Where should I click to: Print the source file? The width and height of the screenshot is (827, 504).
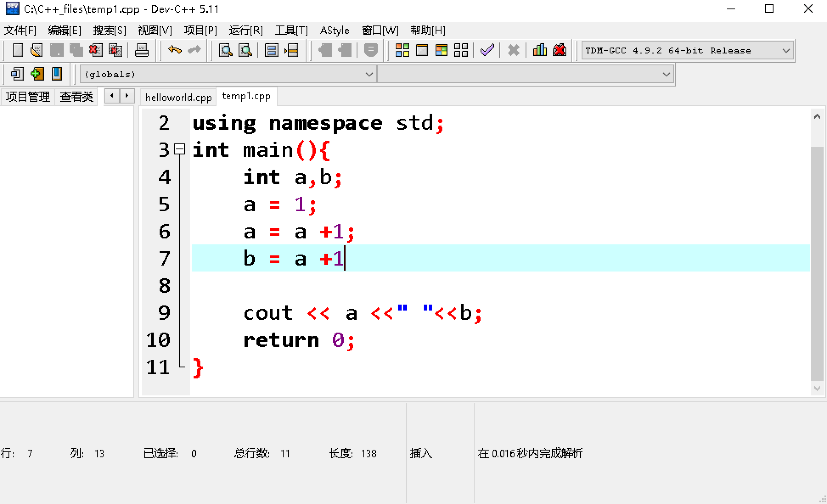click(142, 50)
